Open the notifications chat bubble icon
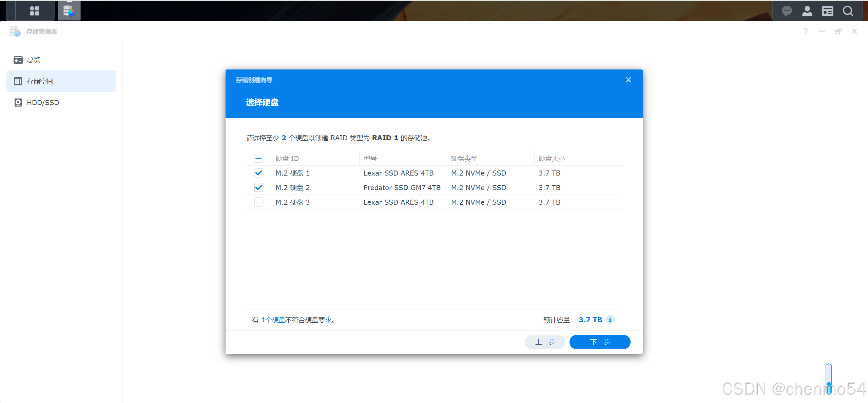Screen dimensions: 868x403 coord(787,11)
